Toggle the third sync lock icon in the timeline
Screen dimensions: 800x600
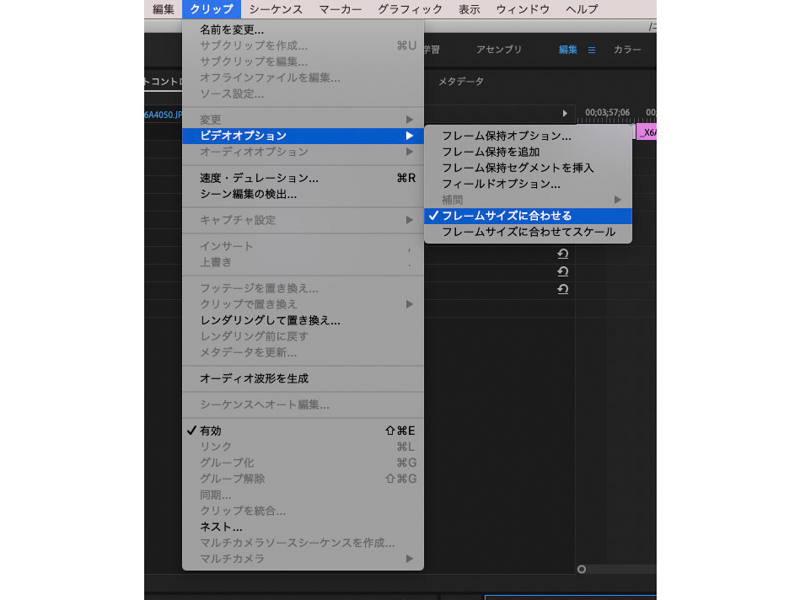pos(562,289)
